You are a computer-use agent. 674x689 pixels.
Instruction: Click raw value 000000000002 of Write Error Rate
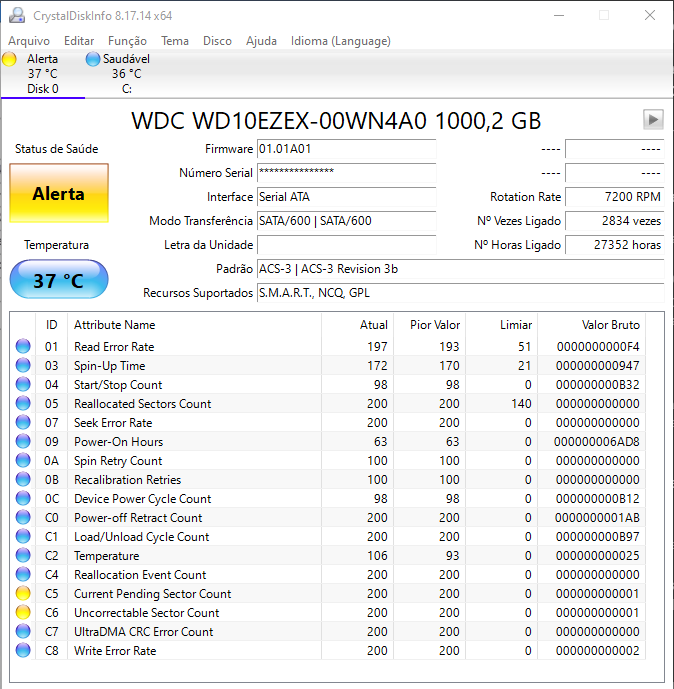pos(598,651)
